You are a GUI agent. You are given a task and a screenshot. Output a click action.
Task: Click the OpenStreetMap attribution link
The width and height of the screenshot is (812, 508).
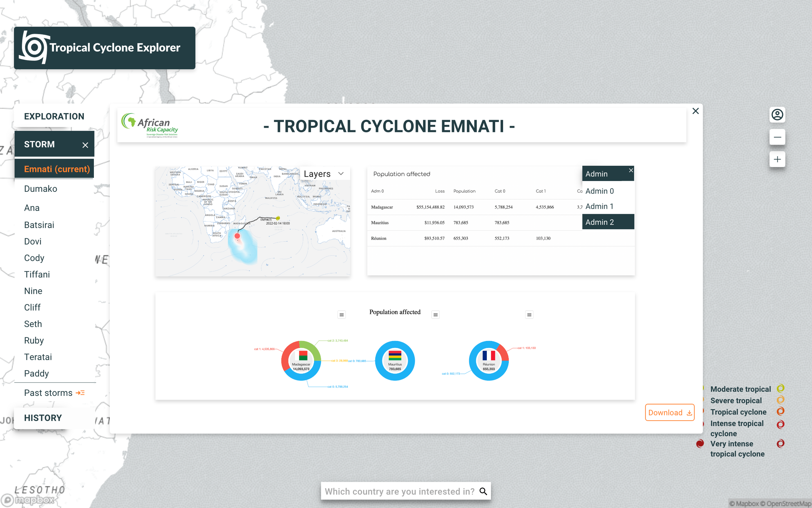click(785, 503)
